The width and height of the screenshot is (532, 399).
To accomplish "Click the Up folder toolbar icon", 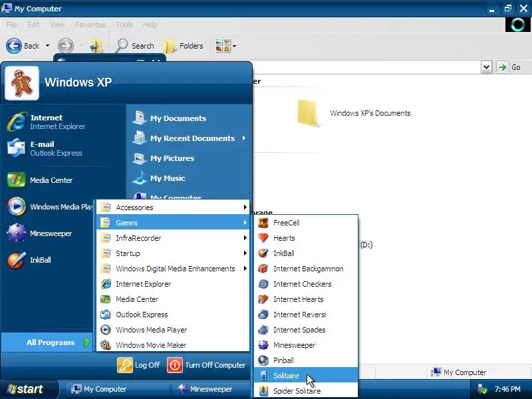I will [x=96, y=46].
